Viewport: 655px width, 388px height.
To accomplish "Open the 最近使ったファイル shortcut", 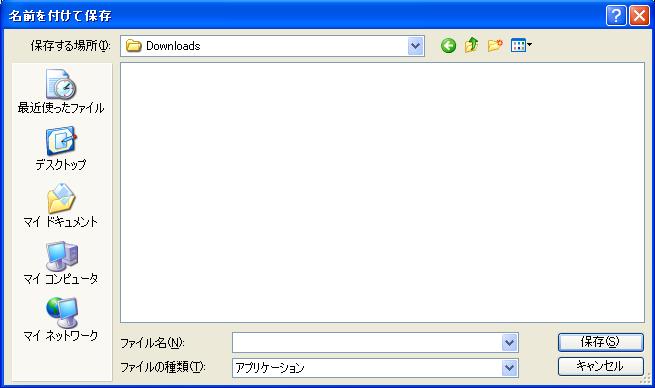I will tap(61, 92).
